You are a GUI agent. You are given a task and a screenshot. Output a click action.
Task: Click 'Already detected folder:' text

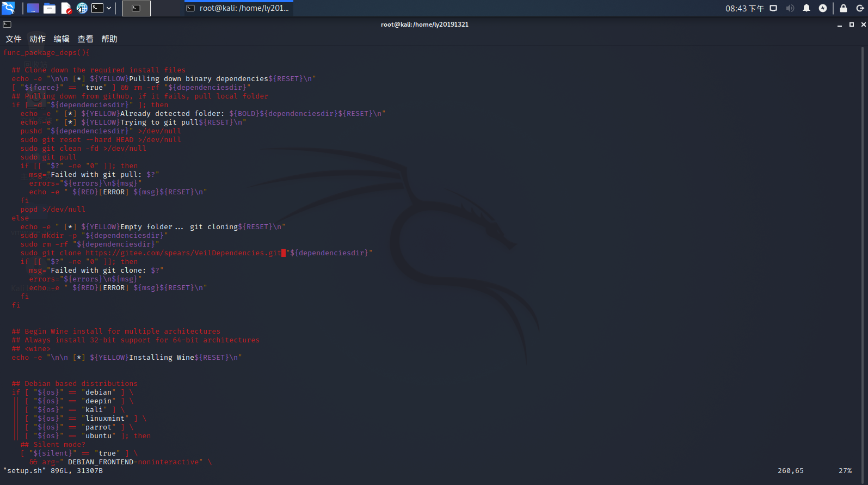[x=173, y=114]
